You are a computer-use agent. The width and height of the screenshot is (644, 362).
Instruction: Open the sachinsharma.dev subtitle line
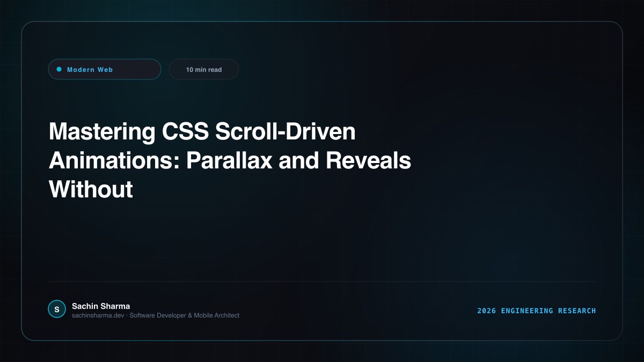click(x=156, y=315)
